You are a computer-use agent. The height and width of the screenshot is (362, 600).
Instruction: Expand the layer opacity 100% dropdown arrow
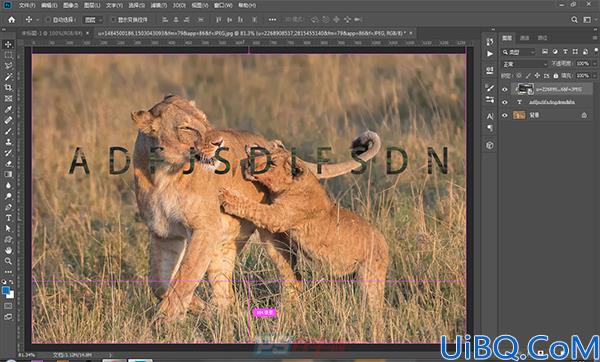pos(595,64)
